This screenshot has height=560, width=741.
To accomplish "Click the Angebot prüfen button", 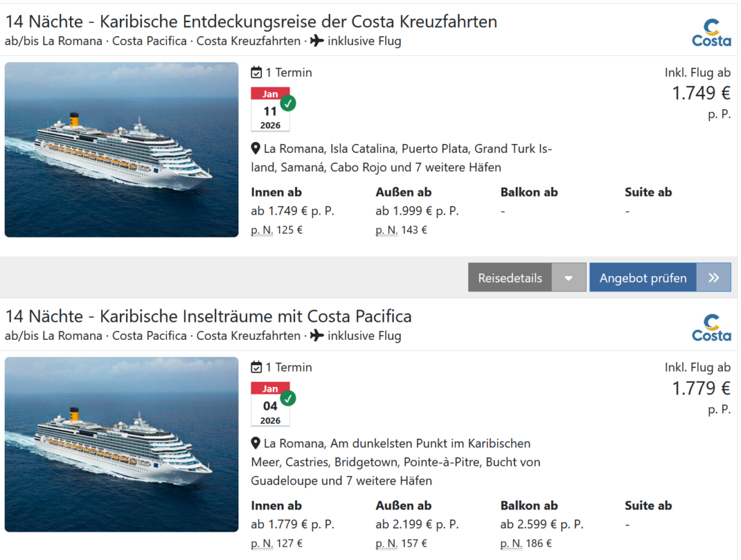I will tap(643, 278).
